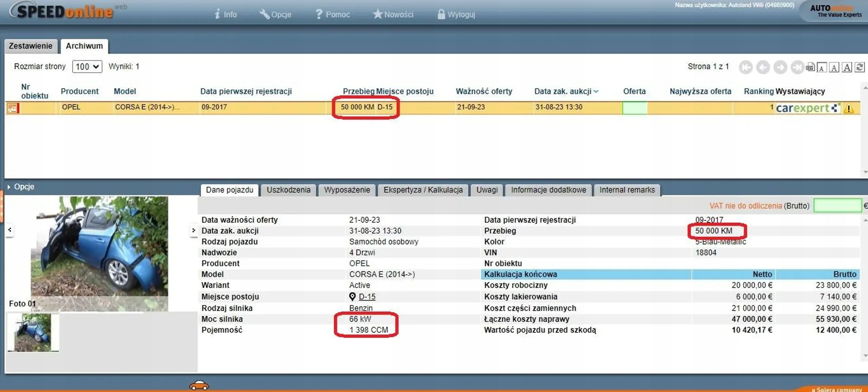Select the smallest font size icon
The width and height of the screenshot is (868, 392).
click(821, 67)
